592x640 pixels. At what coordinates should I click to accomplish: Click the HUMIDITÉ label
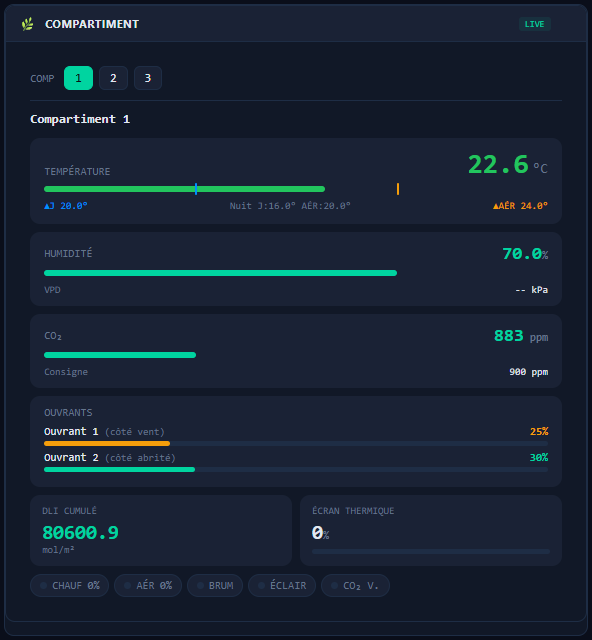[x=68, y=253]
